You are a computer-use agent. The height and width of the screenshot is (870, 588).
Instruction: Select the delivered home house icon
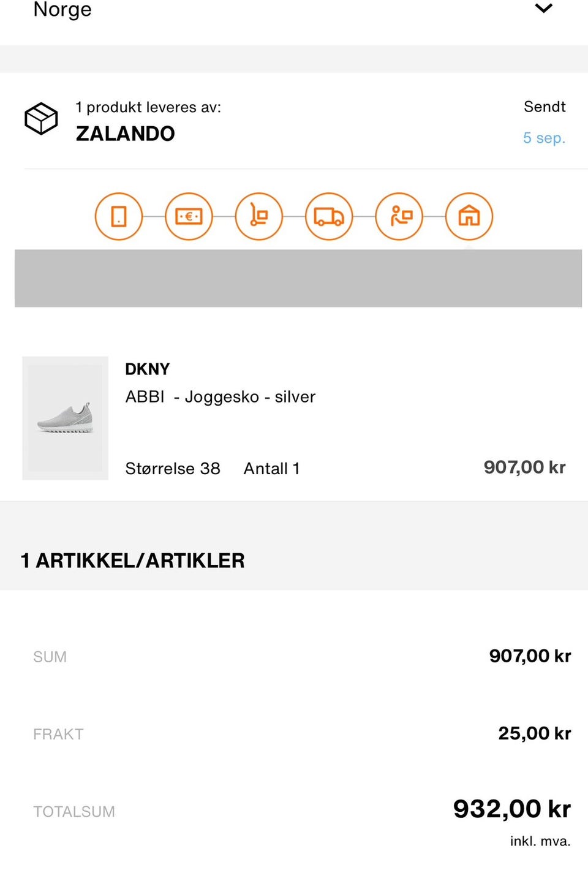[469, 216]
